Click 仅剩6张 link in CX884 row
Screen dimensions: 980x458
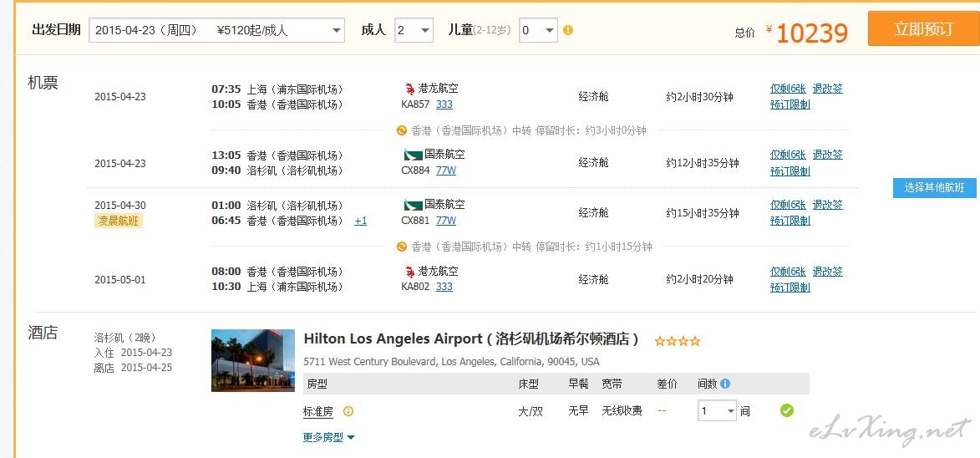pos(788,155)
